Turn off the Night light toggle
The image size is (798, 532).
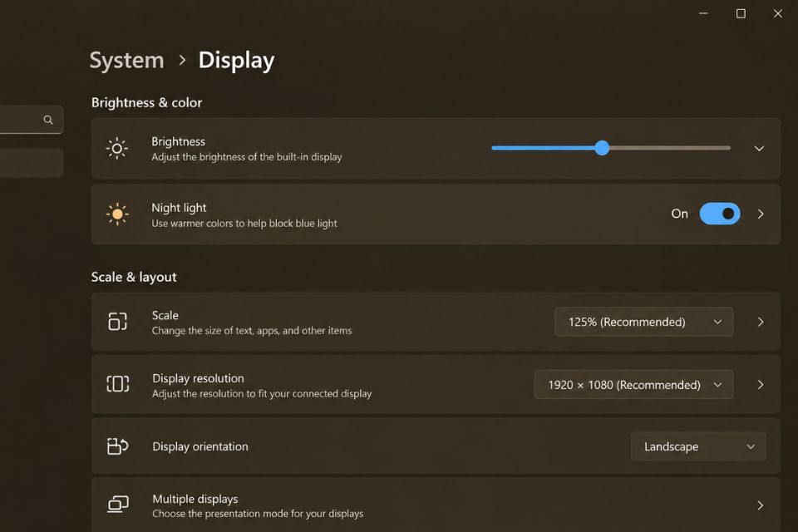(x=720, y=214)
